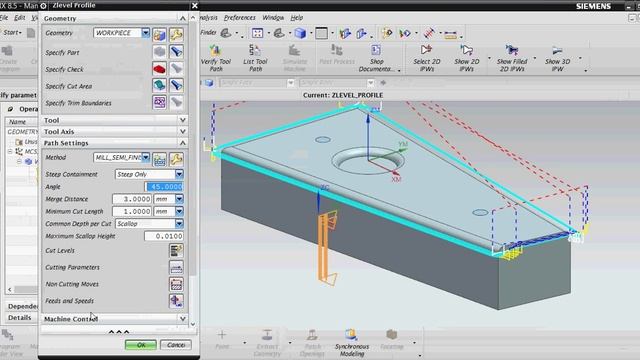
Task: Click List Tool Path in toolbar
Action: coord(255,58)
